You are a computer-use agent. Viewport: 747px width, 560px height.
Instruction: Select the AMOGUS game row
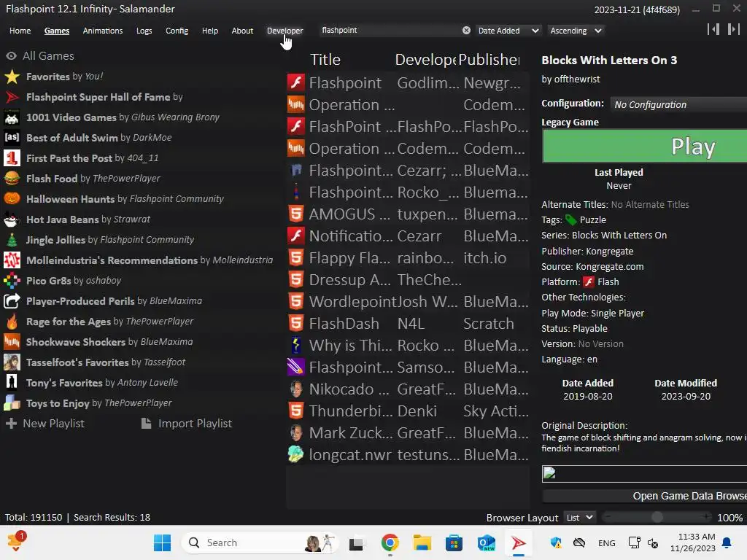(409, 214)
